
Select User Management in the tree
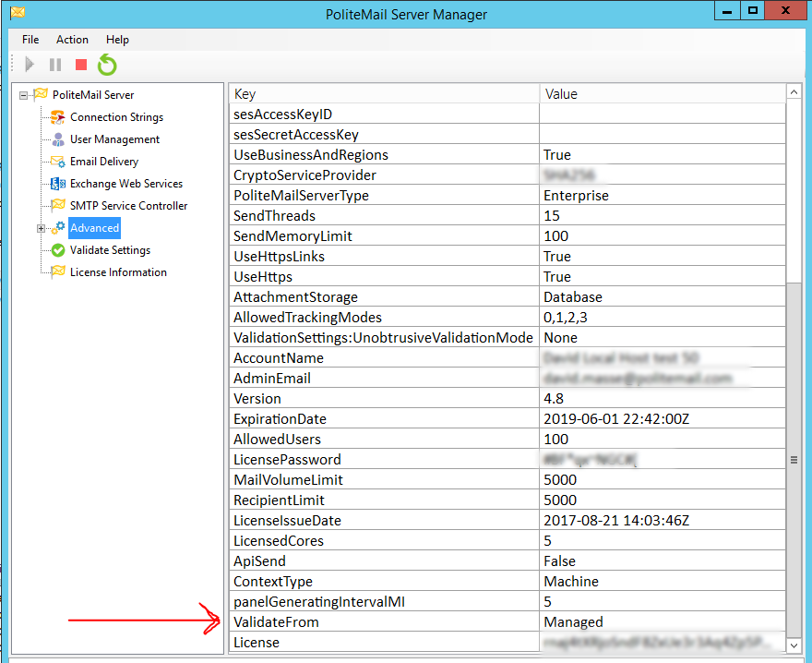[115, 139]
